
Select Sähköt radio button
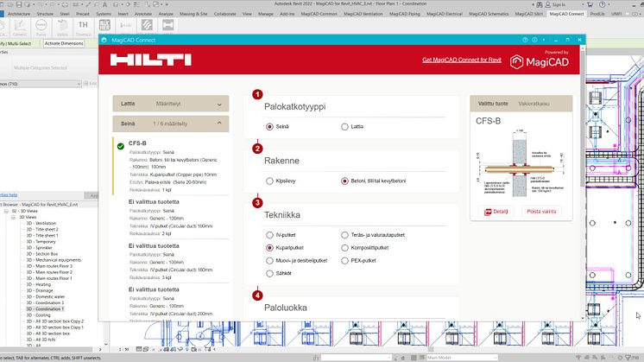click(269, 273)
